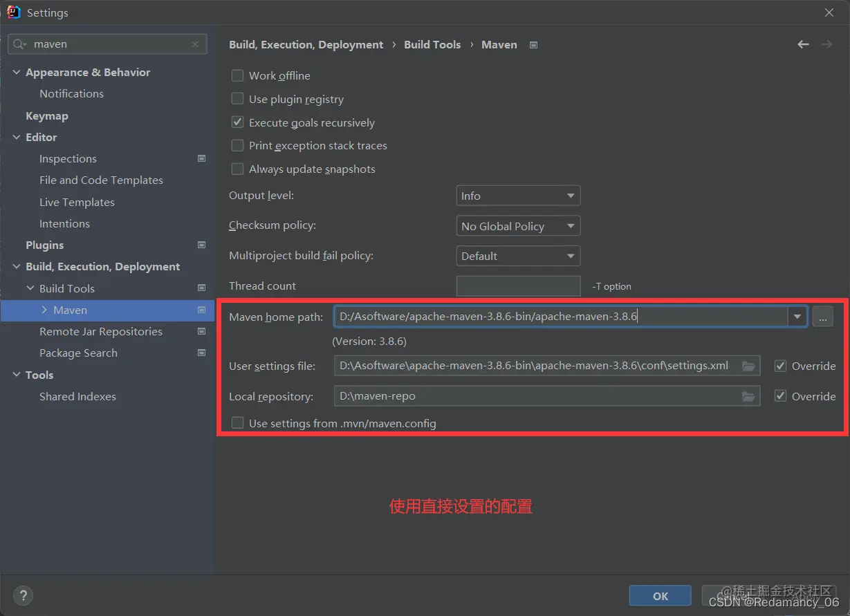Image resolution: width=850 pixels, height=616 pixels.
Task: Go back using the left arrow
Action: [x=803, y=44]
